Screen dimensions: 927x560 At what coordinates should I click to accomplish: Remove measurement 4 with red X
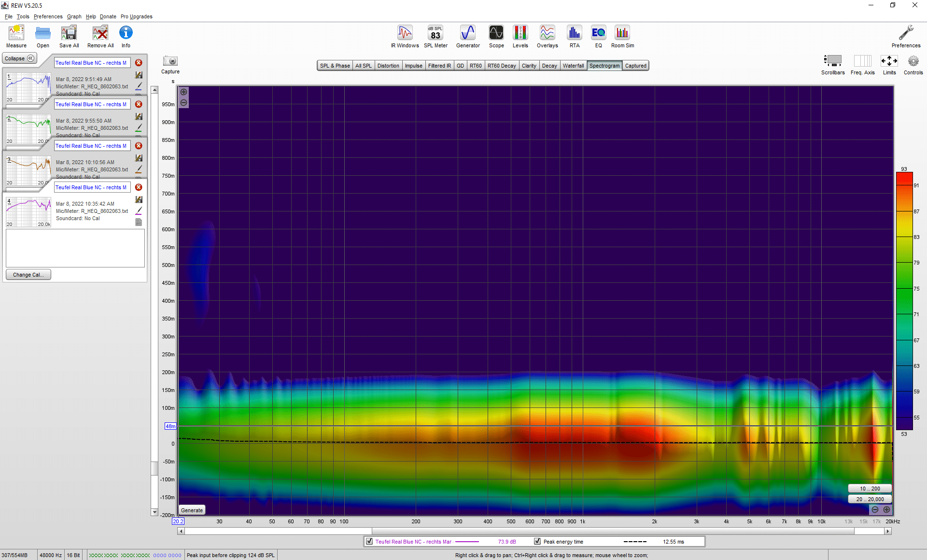(139, 187)
